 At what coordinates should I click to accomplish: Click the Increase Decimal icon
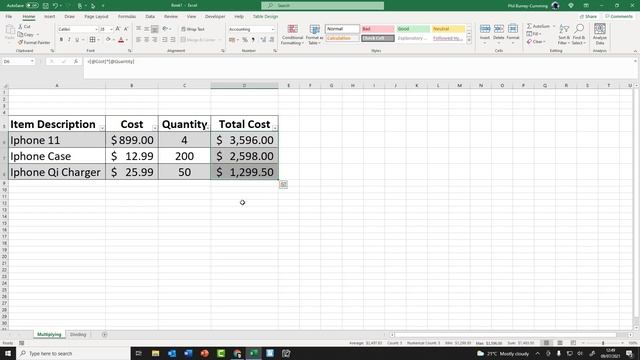point(263,40)
